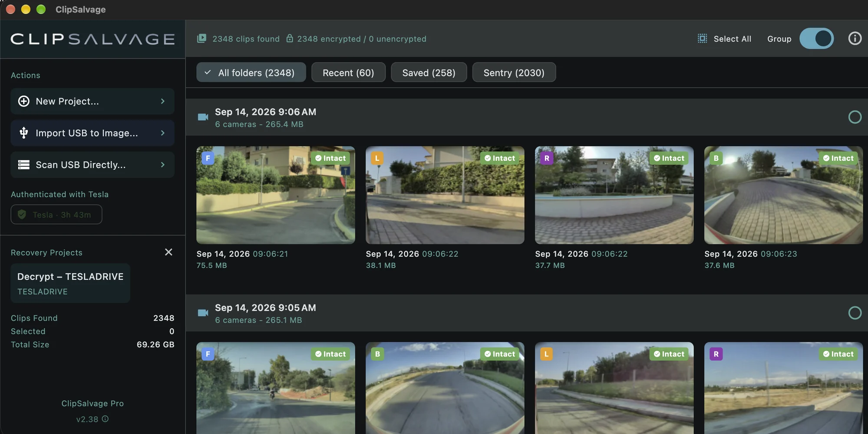
Task: Click the Select All button
Action: (724, 39)
